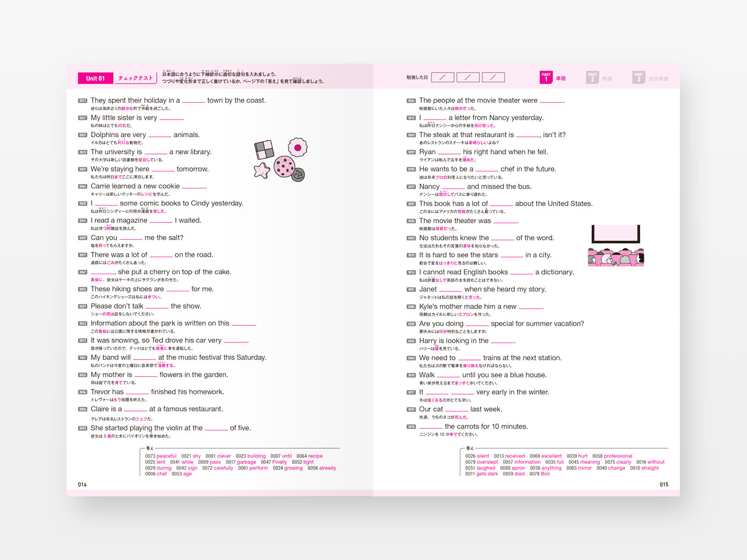
Task: Click blank in 'Dolphins are very' sentence
Action: click(160, 135)
